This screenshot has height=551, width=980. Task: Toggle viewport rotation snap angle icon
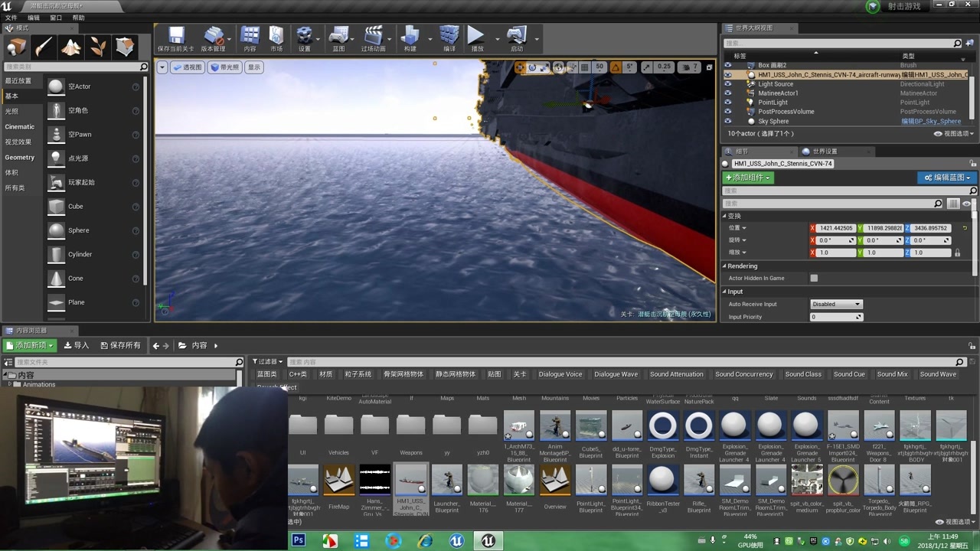615,67
